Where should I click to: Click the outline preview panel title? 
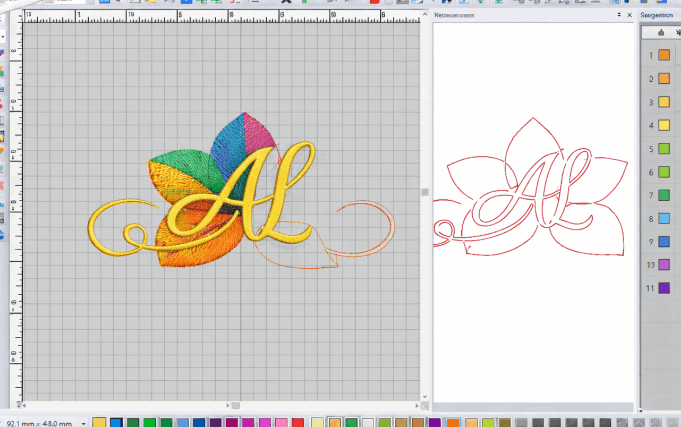[x=456, y=16]
